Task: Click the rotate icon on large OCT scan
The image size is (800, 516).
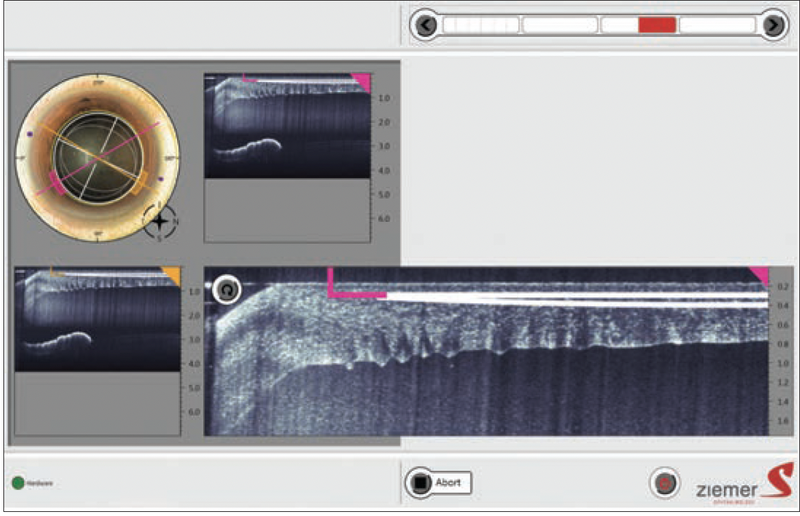Action: [x=227, y=289]
